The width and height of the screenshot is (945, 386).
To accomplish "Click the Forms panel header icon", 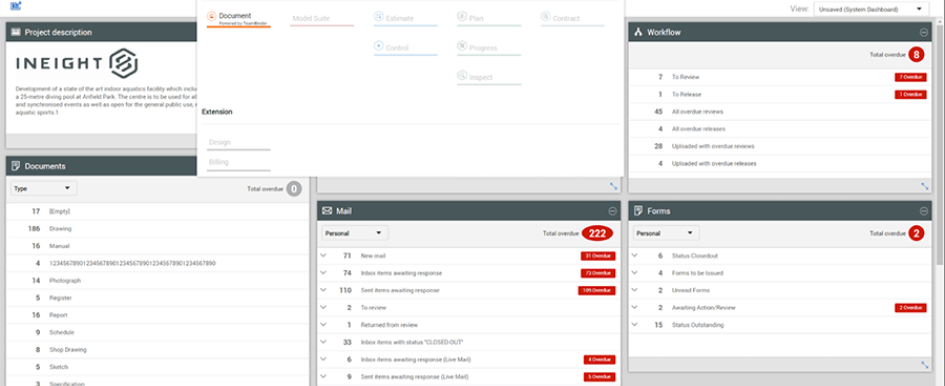I will (x=638, y=211).
